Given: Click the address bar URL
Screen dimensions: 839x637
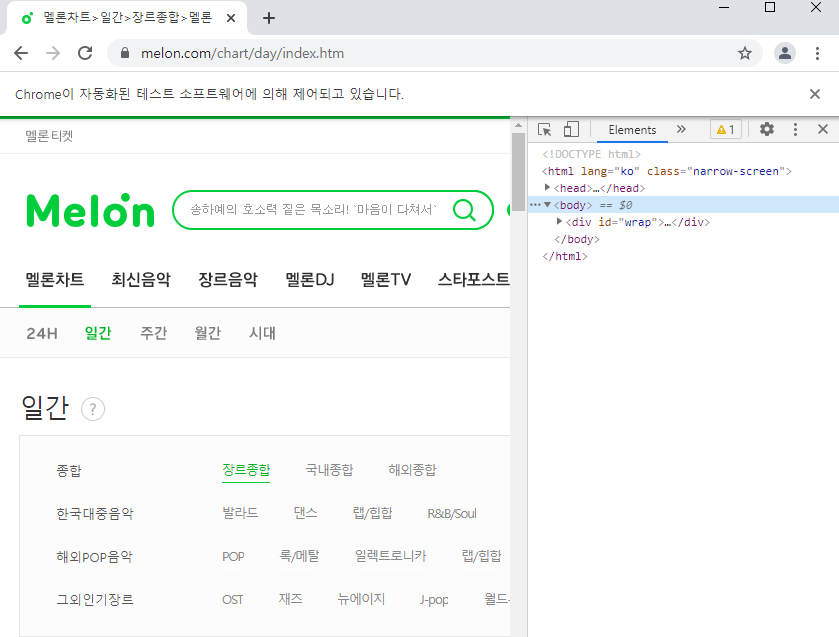Looking at the screenshot, I should pyautogui.click(x=242, y=53).
